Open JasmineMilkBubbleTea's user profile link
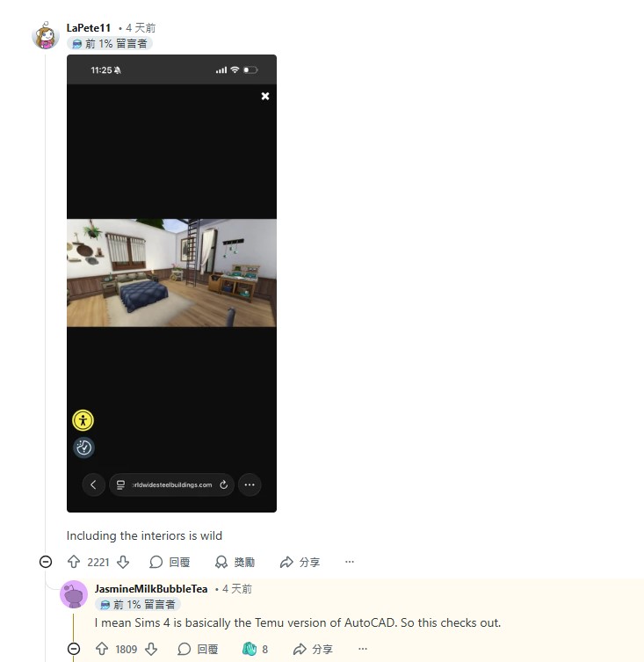This screenshot has height=662, width=644. pos(151,588)
